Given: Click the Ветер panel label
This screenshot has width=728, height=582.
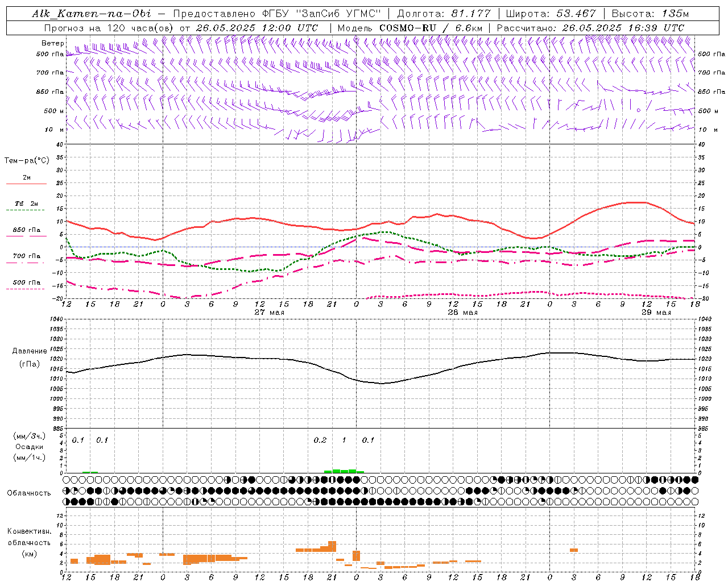Looking at the screenshot, I should click(52, 43).
